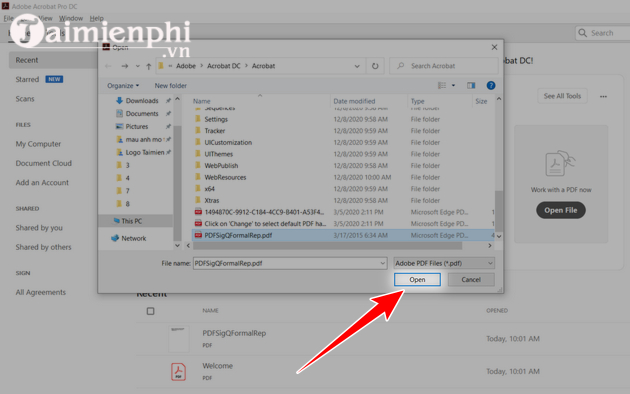The width and height of the screenshot is (630, 394).
Task: Toggle the preview pane icon
Action: tap(471, 85)
